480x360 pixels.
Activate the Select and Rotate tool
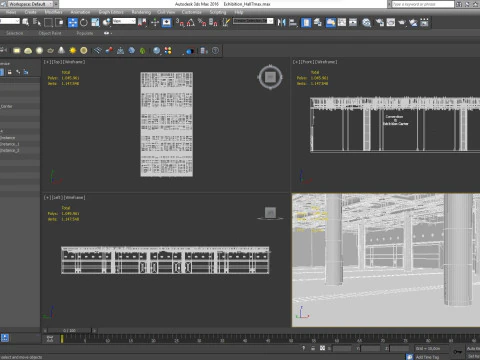click(84, 22)
